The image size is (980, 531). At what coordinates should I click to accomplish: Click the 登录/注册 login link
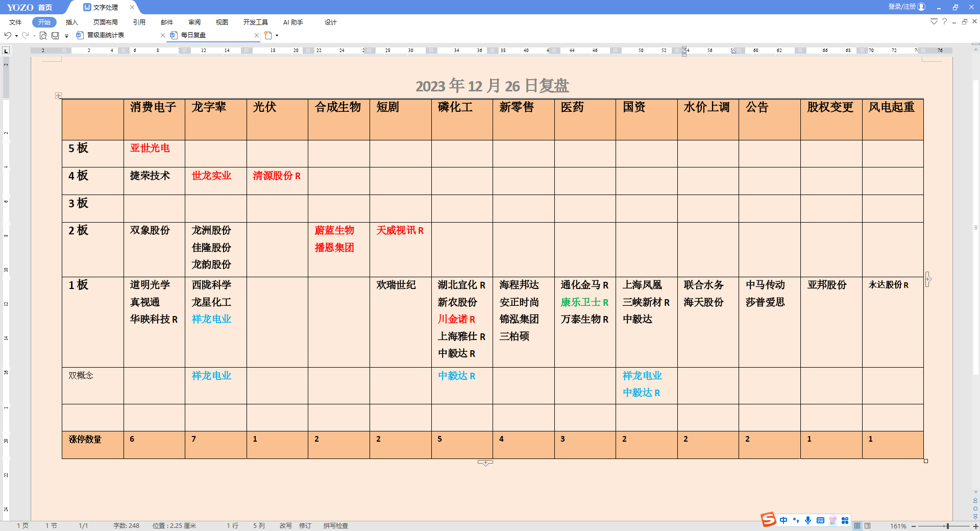(x=902, y=7)
